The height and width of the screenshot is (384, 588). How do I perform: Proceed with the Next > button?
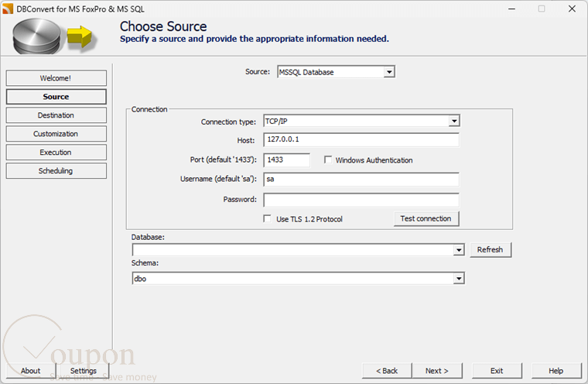437,371
